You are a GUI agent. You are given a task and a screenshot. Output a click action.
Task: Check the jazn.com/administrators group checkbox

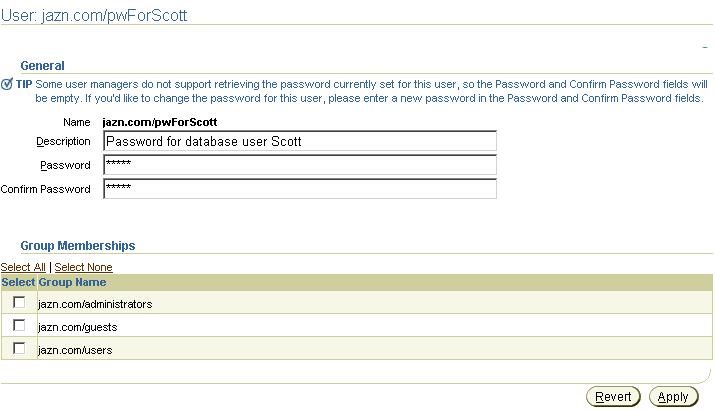point(19,302)
